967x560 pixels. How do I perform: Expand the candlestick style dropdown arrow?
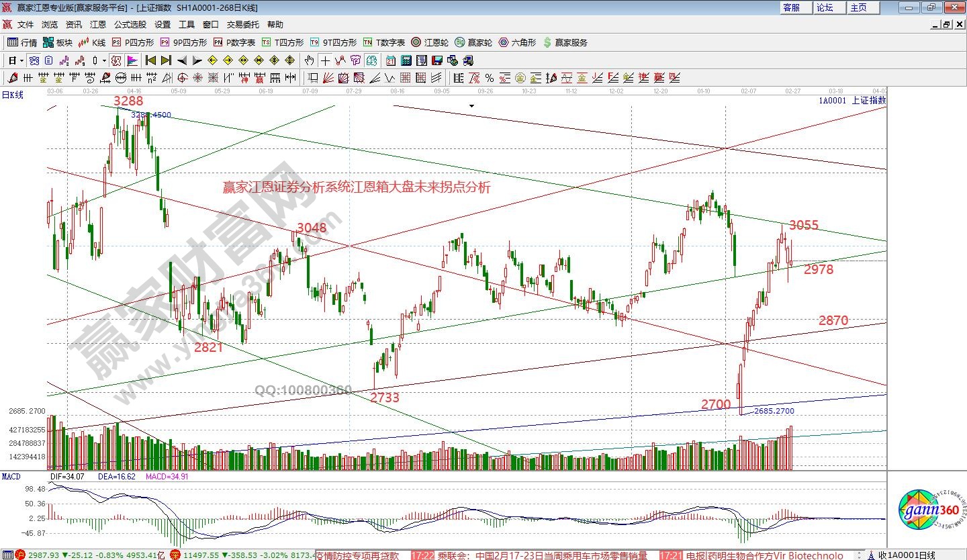coord(104,60)
